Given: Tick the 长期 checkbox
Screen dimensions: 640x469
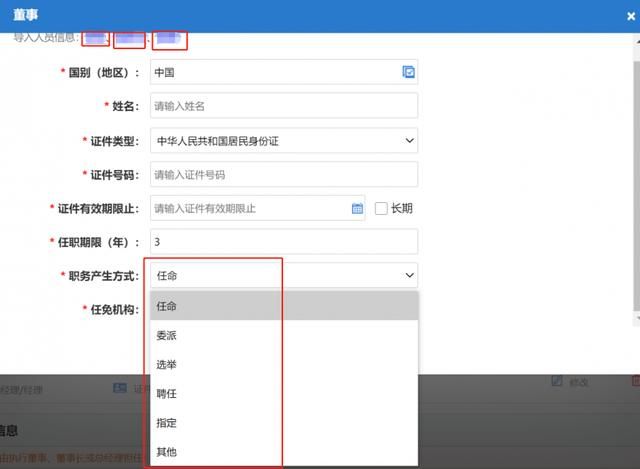Looking at the screenshot, I should coord(381,209).
